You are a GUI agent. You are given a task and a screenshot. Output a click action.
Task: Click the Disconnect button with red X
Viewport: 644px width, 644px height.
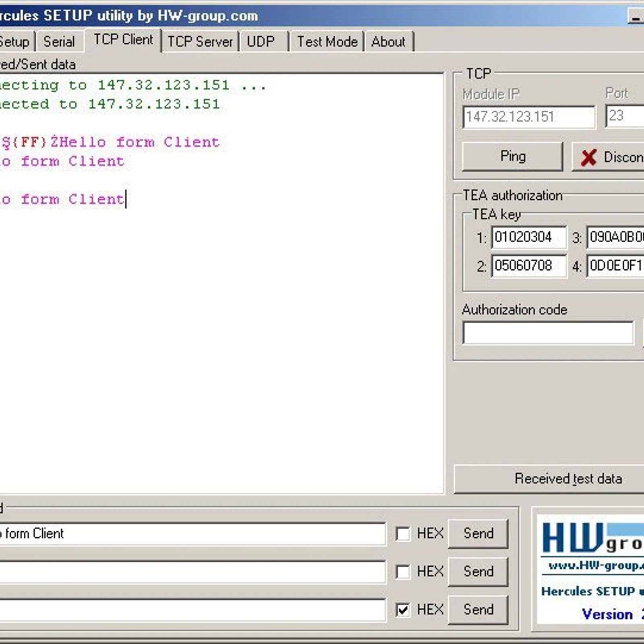pos(608,157)
